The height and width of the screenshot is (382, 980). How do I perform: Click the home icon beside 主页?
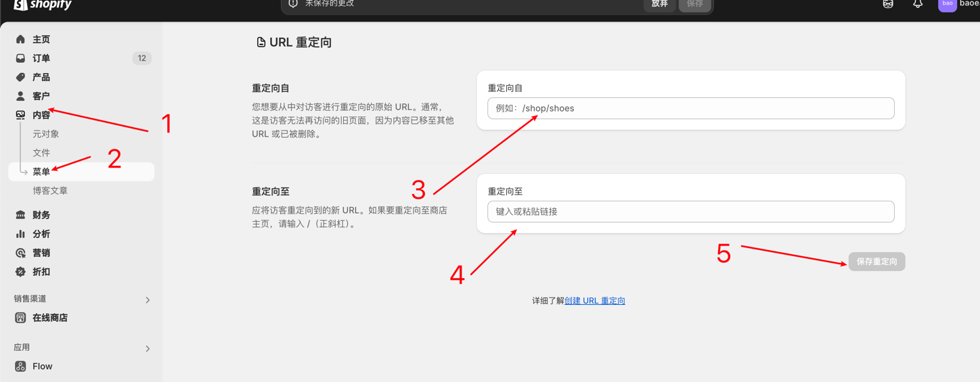coord(20,39)
